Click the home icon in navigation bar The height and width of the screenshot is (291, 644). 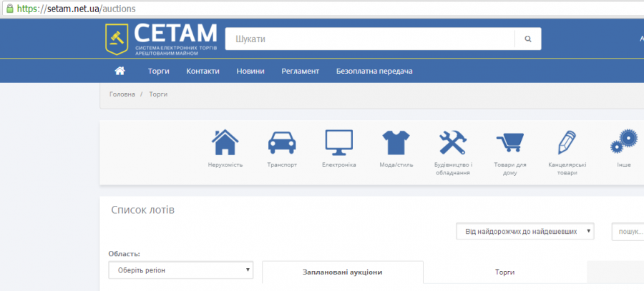click(x=119, y=71)
